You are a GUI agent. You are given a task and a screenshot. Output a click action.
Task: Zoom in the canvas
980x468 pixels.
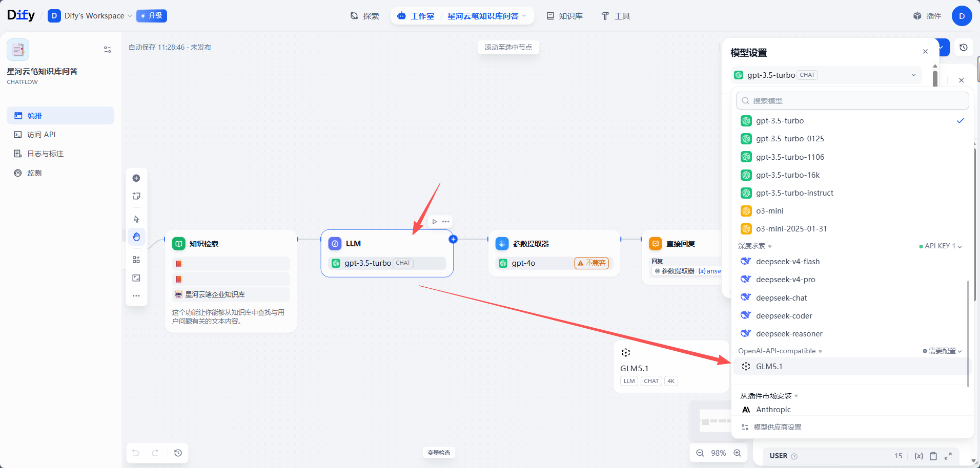pos(738,453)
